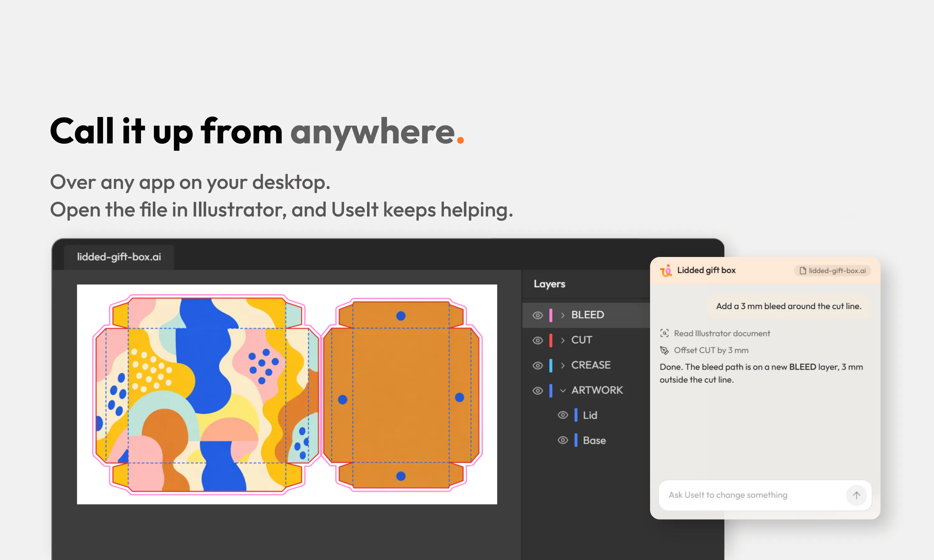Click the orange base dieline artwork
The height and width of the screenshot is (560, 934).
coord(401,395)
